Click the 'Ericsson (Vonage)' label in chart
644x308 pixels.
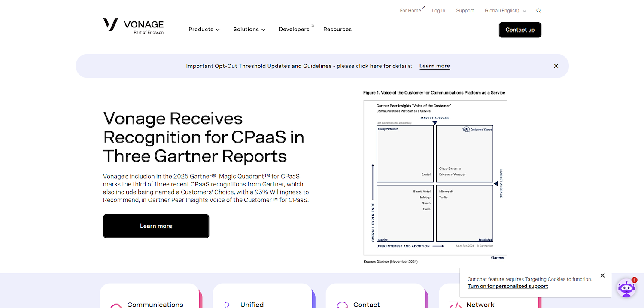tap(452, 174)
